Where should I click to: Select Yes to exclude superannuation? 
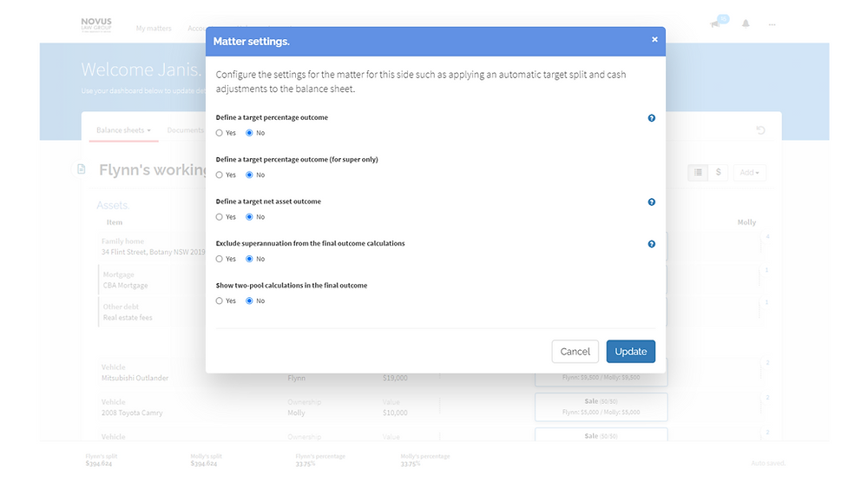[220, 259]
